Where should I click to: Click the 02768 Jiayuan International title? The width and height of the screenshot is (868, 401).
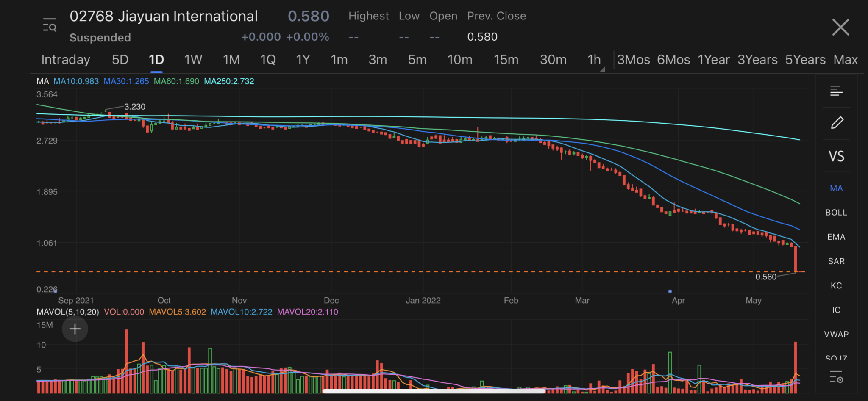pyautogui.click(x=164, y=16)
